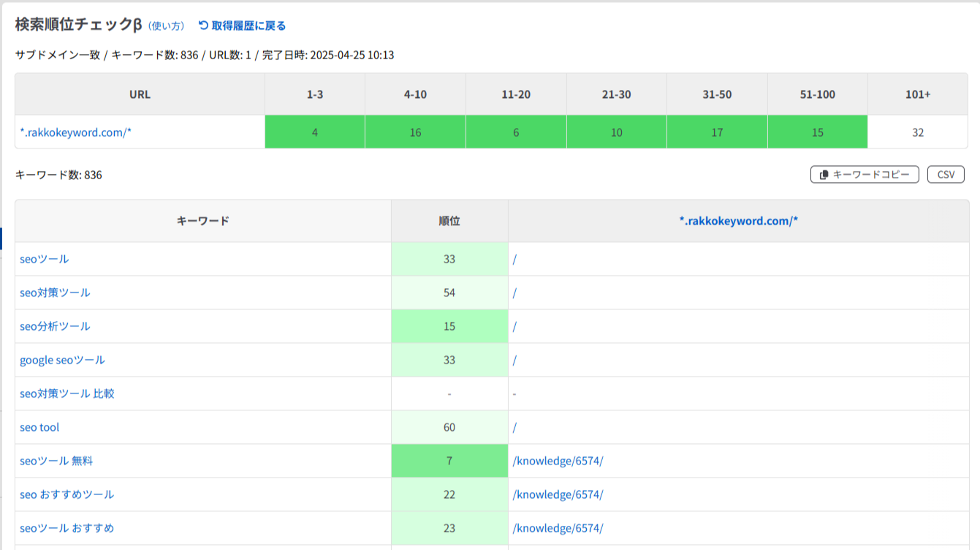The image size is (980, 550).
Task: Download results with the CSV button
Action: (946, 175)
